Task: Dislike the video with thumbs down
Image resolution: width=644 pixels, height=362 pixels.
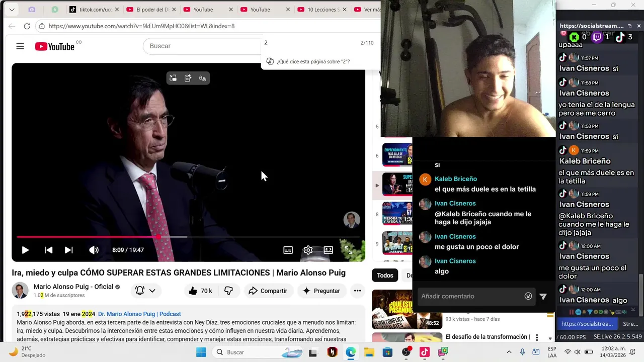Action: click(x=228, y=291)
